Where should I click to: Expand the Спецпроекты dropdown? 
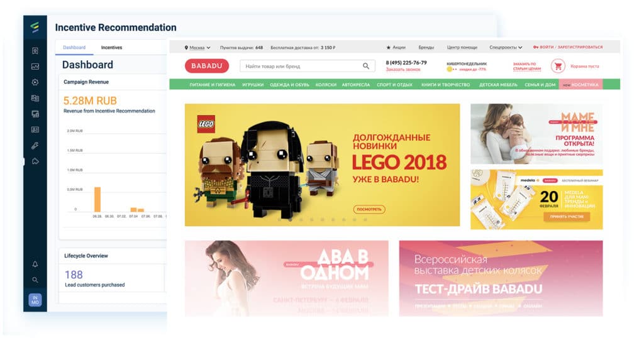(x=506, y=48)
